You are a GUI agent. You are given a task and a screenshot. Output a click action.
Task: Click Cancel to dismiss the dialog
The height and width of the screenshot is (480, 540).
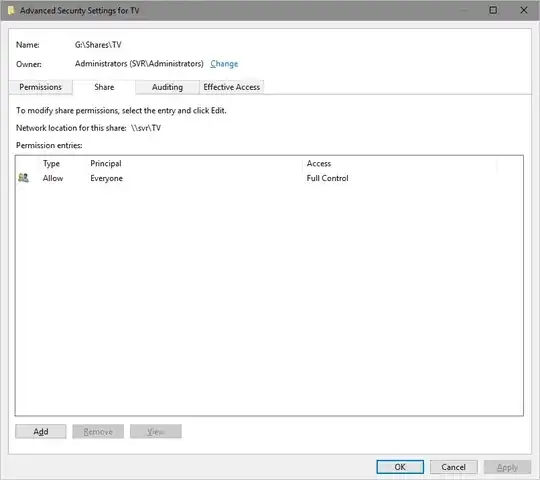[x=454, y=467]
